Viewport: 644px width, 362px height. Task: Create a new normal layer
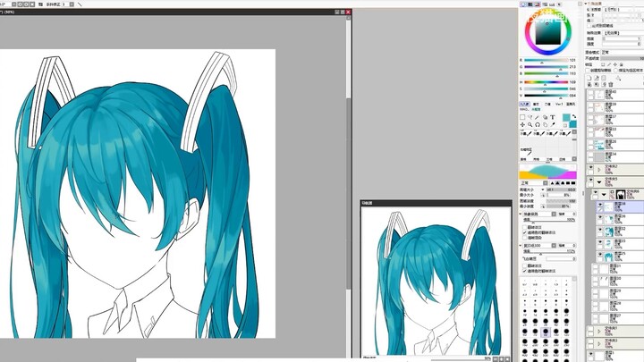(589, 78)
